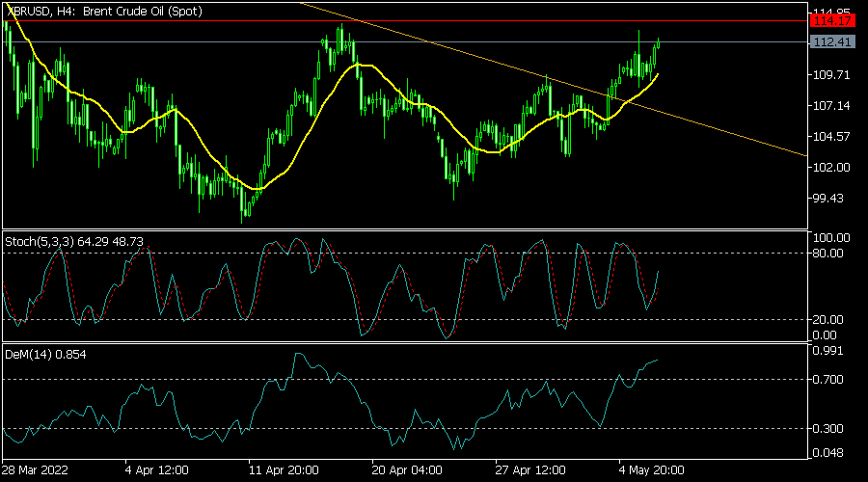Click the gray 112.41 current price label
The height and width of the screenshot is (482, 868).
(832, 42)
